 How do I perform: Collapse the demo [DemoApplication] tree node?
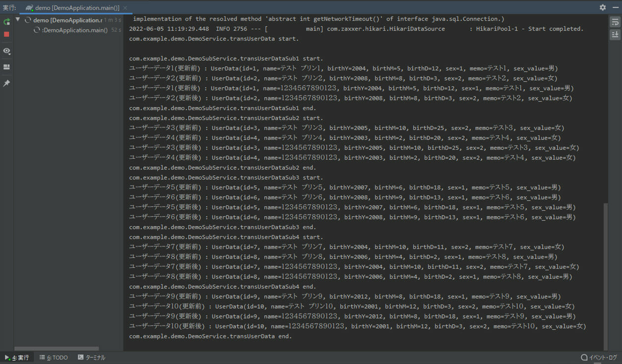18,20
